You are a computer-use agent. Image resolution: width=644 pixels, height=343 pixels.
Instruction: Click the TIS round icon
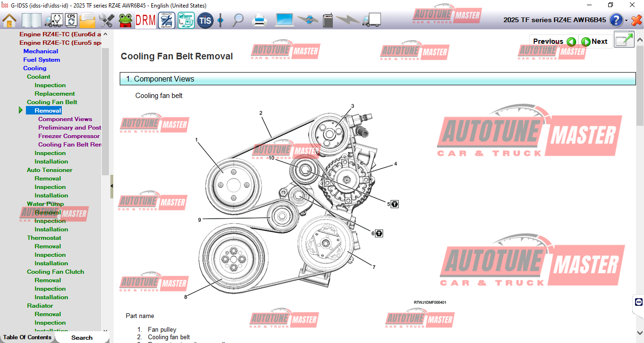tap(205, 20)
